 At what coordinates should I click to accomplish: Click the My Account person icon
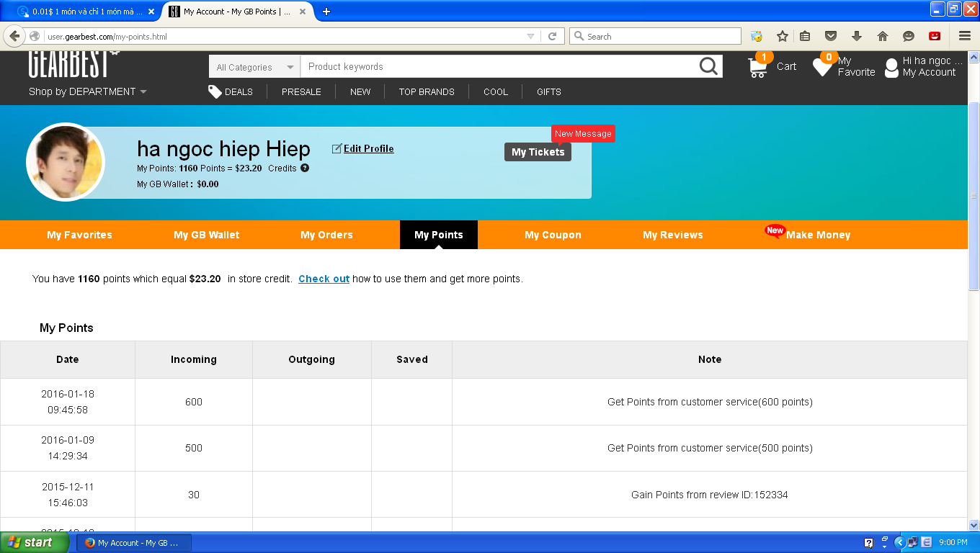coord(892,68)
